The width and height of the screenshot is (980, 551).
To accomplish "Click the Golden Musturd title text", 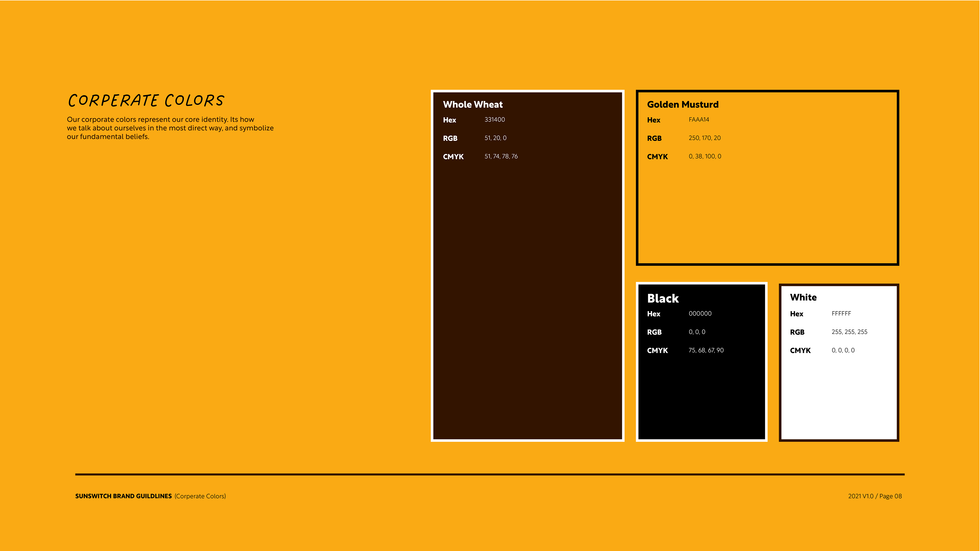I will point(682,105).
